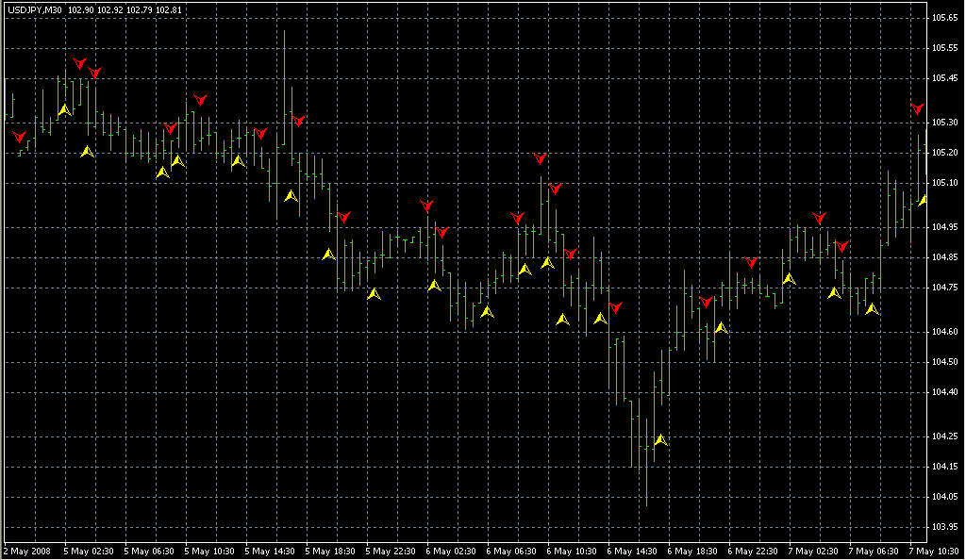Click the 7 May 10:30 time label

click(x=932, y=551)
